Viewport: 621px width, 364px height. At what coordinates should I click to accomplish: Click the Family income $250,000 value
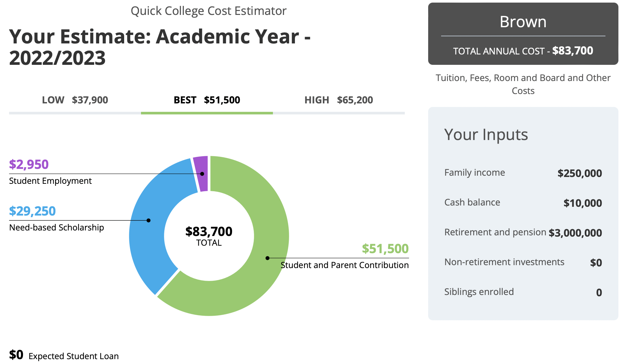click(x=580, y=173)
